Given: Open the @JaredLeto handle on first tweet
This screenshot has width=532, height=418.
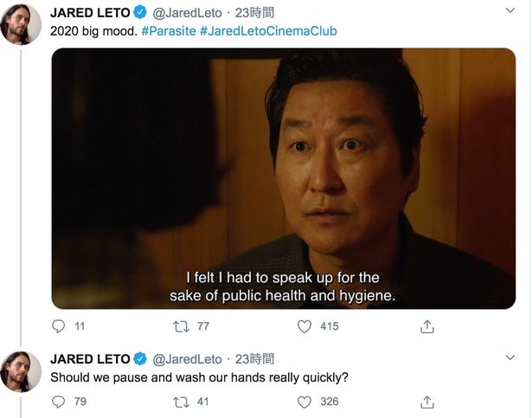Looking at the screenshot, I should point(187,13).
